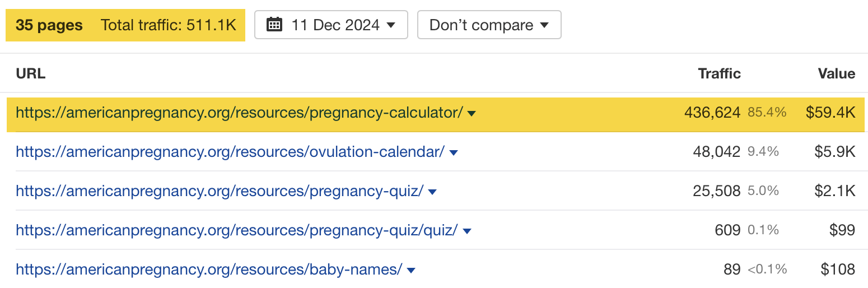
Task: Expand the pregnancy-calculator URL arrow menu
Action: pos(472,113)
